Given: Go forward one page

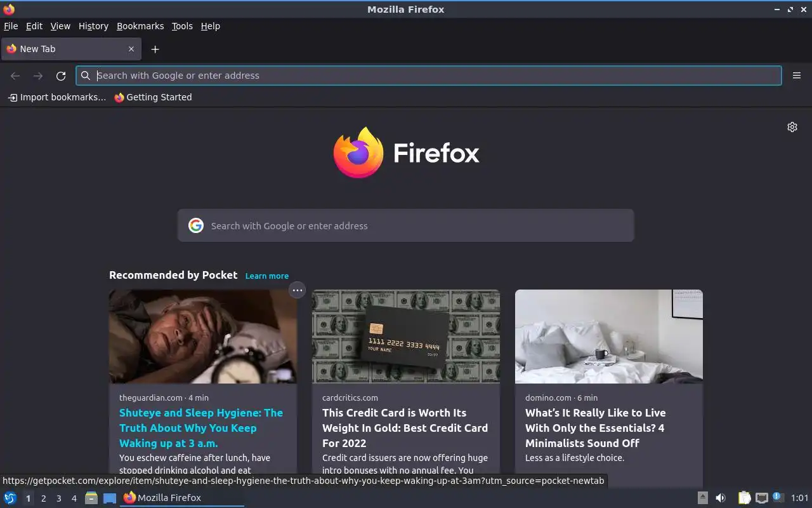Looking at the screenshot, I should pos(38,76).
